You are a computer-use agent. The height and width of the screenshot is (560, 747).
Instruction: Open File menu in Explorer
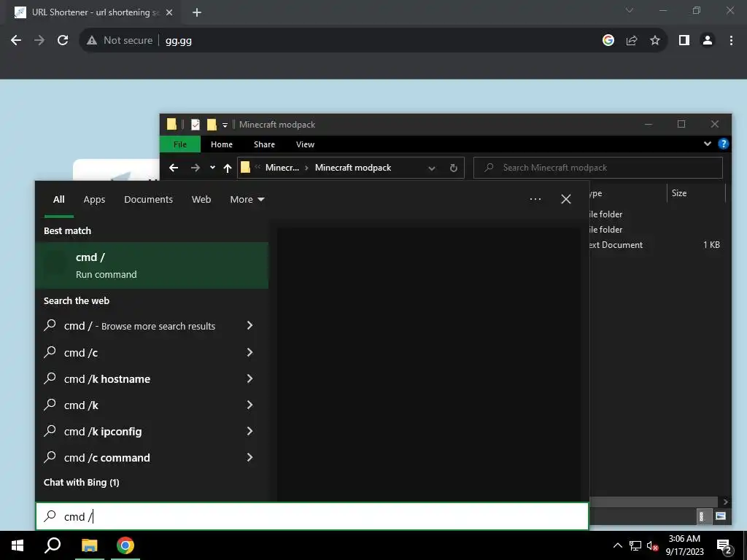180,144
